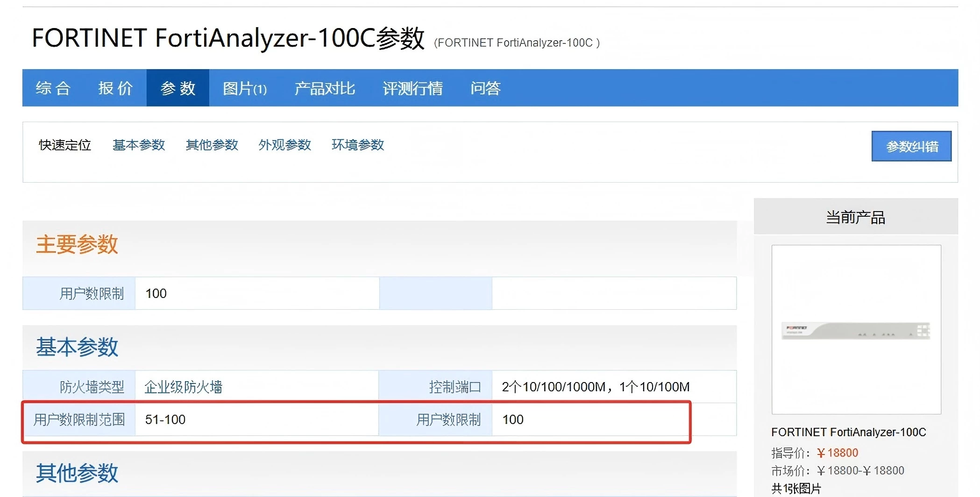This screenshot has width=980, height=497.
Task: Click the 防火墙类型 label cell
Action: pyautogui.click(x=79, y=387)
